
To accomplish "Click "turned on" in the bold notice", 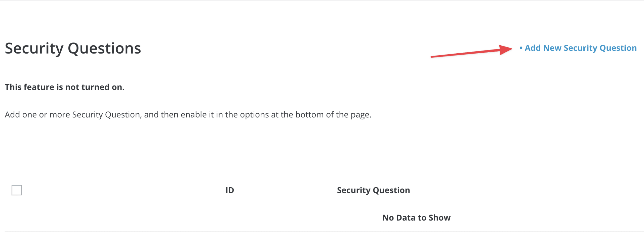I will tap(103, 87).
